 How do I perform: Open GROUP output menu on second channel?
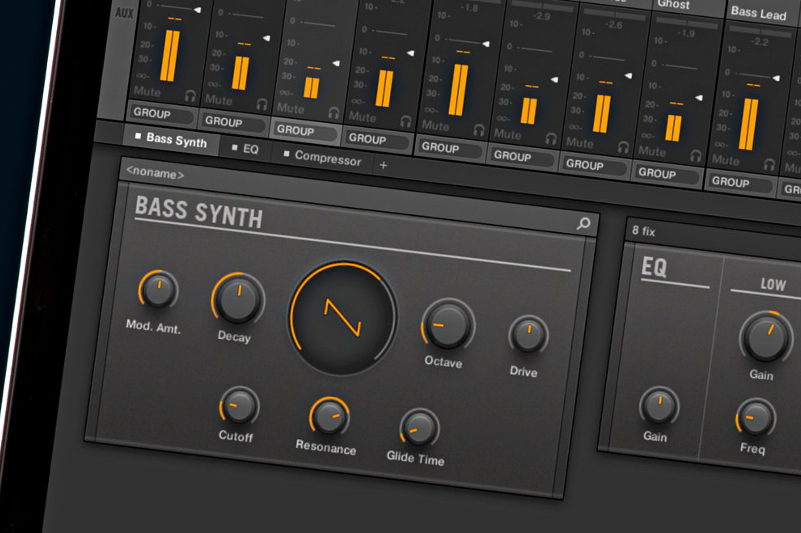pyautogui.click(x=233, y=123)
